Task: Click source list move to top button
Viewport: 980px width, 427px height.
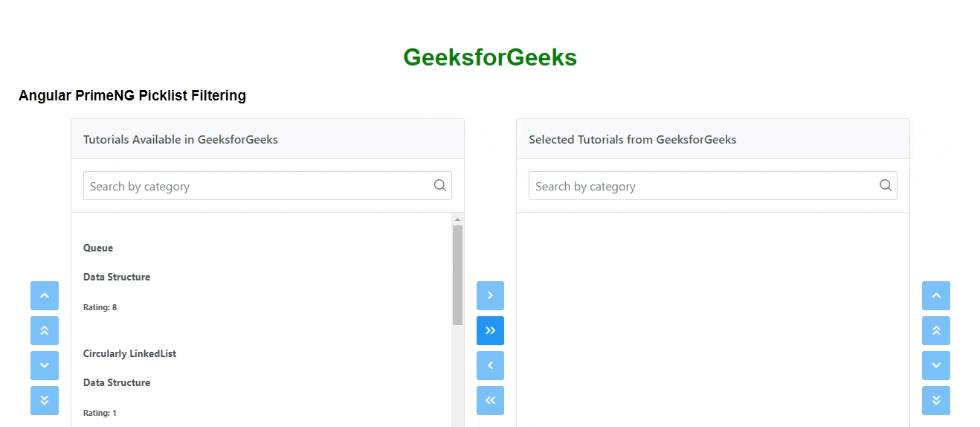Action: tap(45, 330)
